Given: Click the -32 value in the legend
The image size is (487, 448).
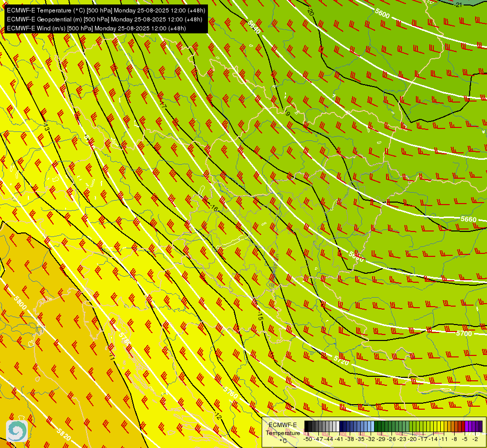Looking at the screenshot, I should click(x=371, y=439).
